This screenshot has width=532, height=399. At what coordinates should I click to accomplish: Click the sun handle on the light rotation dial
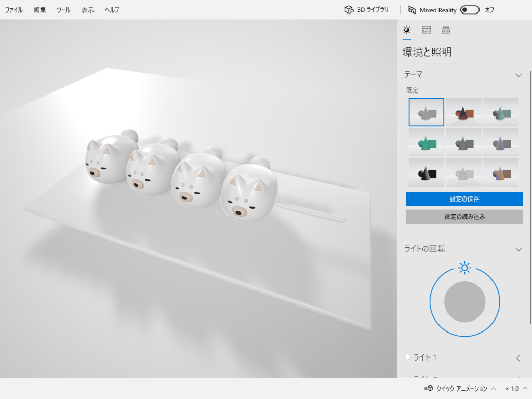[x=464, y=268]
